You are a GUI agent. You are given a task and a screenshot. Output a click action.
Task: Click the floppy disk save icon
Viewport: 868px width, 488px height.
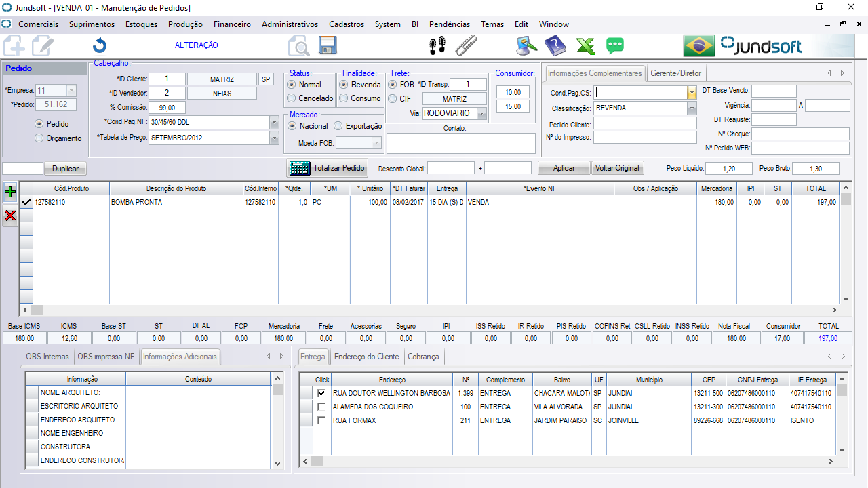(328, 45)
